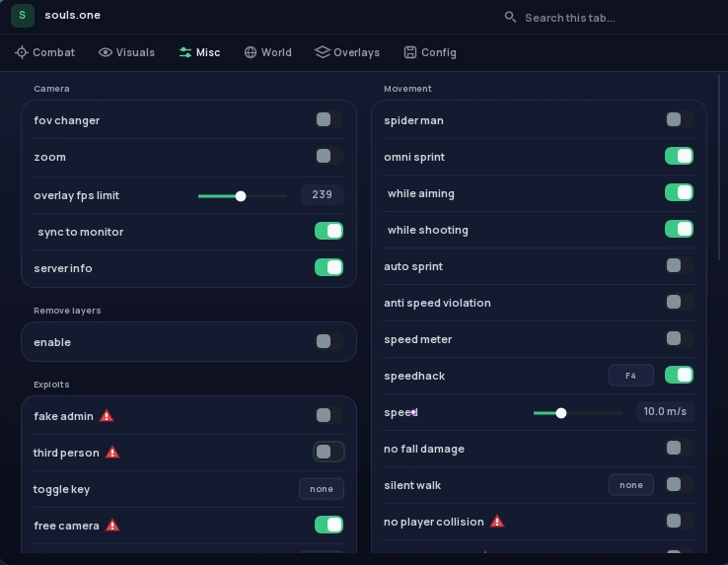
Task: Click the speed slider handle
Action: click(x=561, y=413)
